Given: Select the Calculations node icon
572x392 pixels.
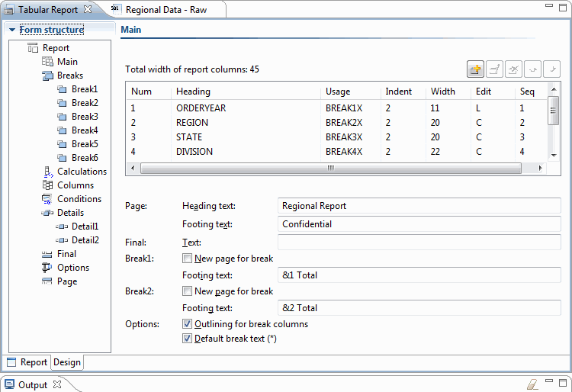Looking at the screenshot, I should (48, 172).
